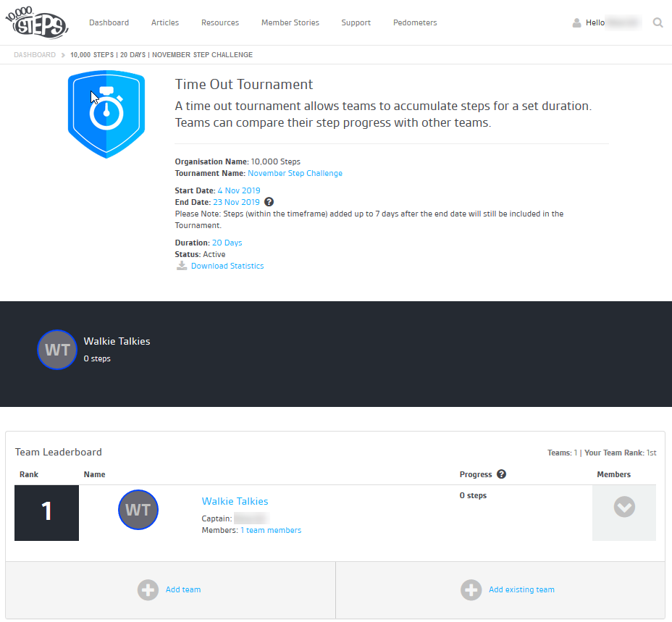The width and height of the screenshot is (672, 622).
Task: Click the help icon next to Progress
Action: coord(501,474)
